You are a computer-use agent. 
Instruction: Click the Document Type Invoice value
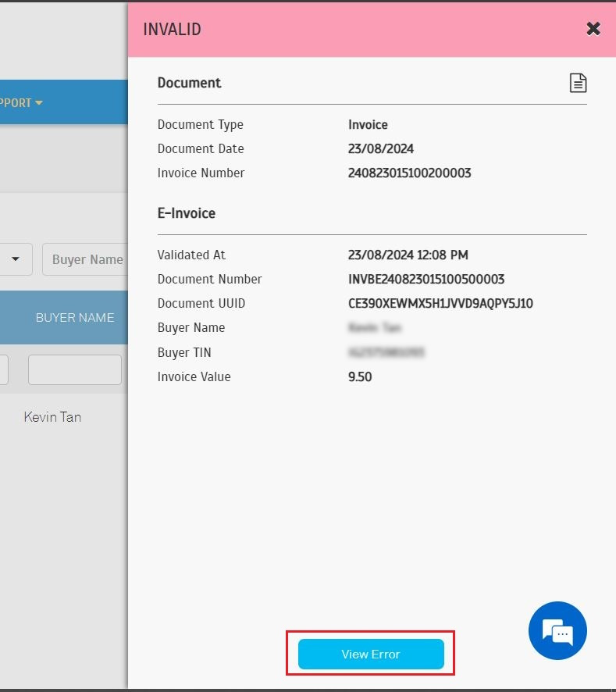coord(368,124)
